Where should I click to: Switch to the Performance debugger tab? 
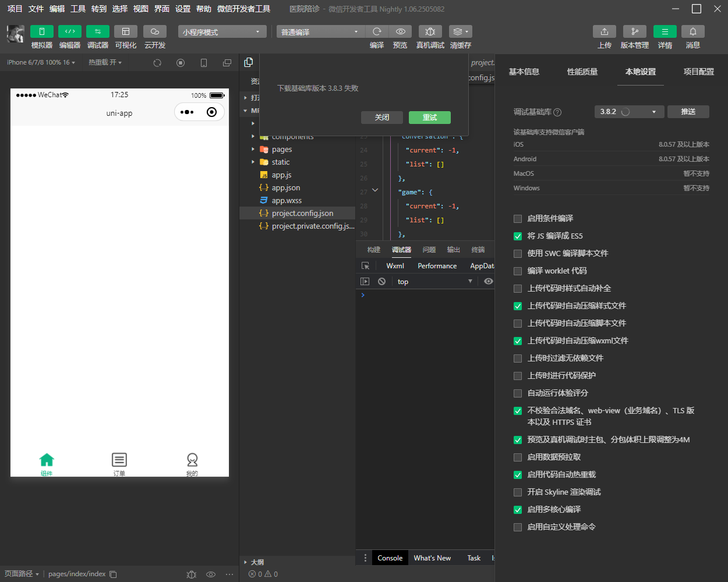point(437,266)
